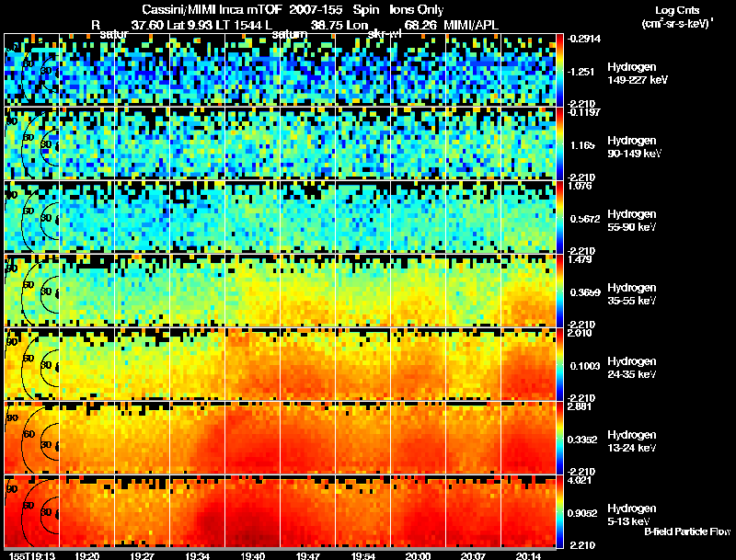Select the Hydrogen 13-24 keV channel label
This screenshot has height=560, width=736.
coord(631,441)
